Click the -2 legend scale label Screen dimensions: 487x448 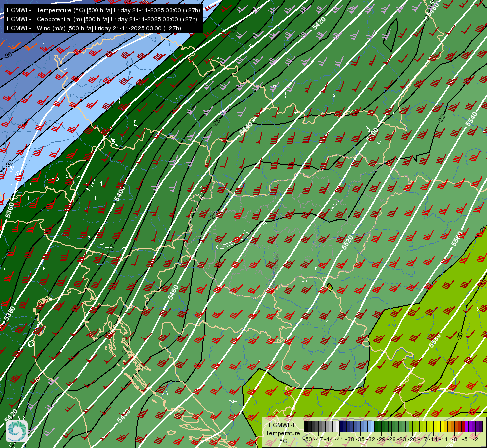pyautogui.click(x=475, y=439)
